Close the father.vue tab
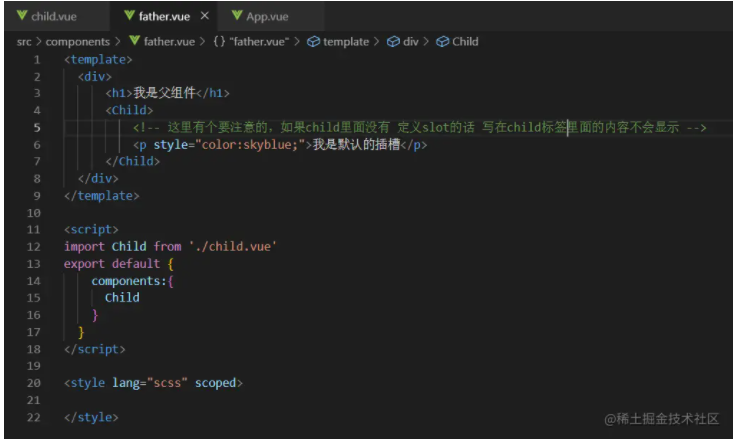Viewport: 733px width, 439px height. point(205,16)
